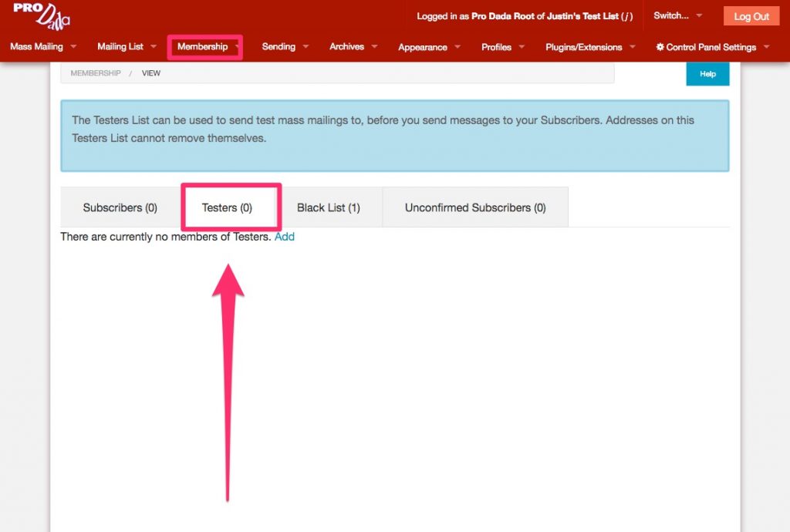This screenshot has height=532, width=790.
Task: Open Control Panel Settings menu
Action: pyautogui.click(x=711, y=47)
